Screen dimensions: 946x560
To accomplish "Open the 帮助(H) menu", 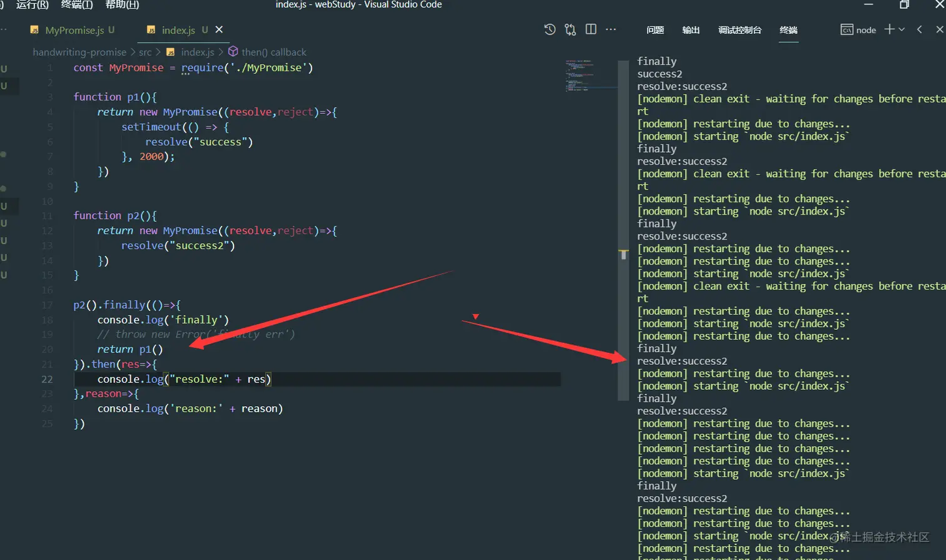I will pyautogui.click(x=122, y=5).
